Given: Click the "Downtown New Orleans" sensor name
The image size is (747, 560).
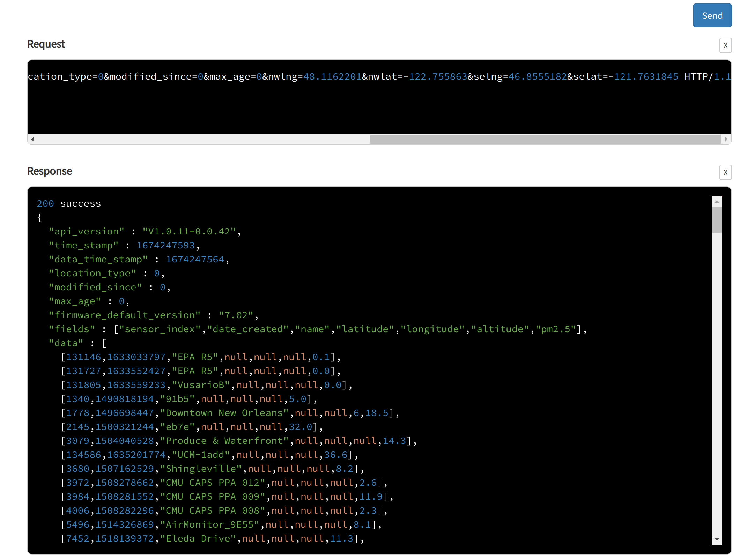Looking at the screenshot, I should click(x=224, y=413).
